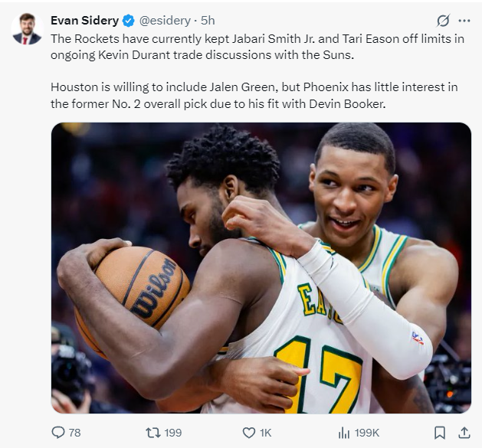
Task: Like the post with the heart icon
Action: coord(248,433)
